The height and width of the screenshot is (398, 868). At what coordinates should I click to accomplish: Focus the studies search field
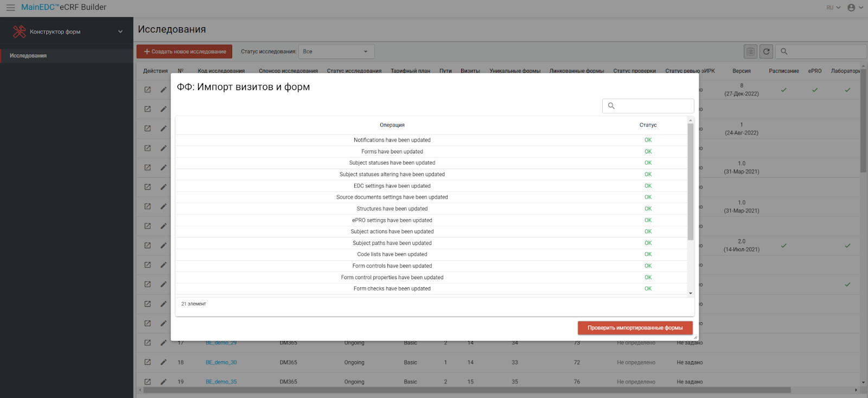tap(822, 52)
